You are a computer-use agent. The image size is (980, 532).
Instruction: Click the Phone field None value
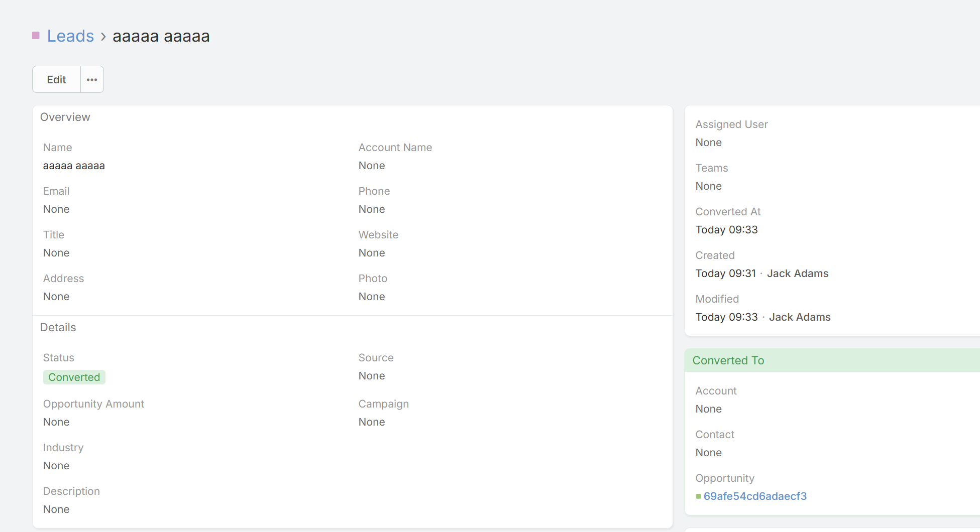click(x=372, y=209)
